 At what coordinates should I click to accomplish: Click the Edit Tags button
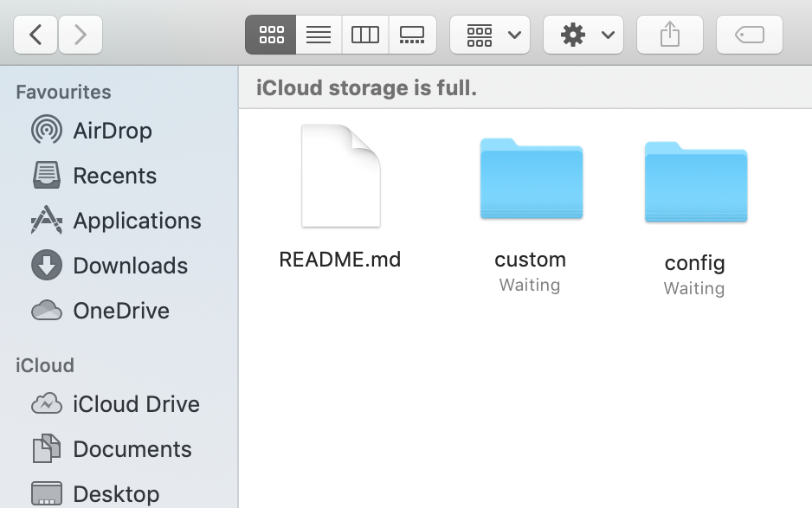click(x=750, y=35)
